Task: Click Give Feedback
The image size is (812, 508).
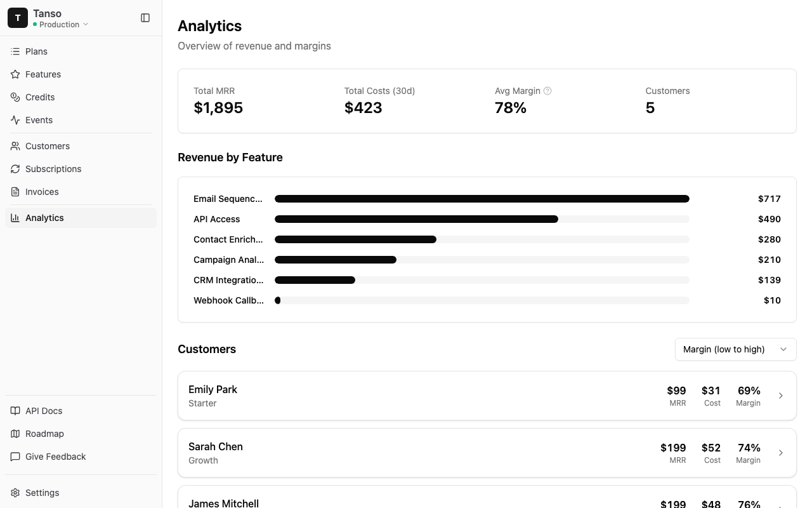Action: click(55, 457)
